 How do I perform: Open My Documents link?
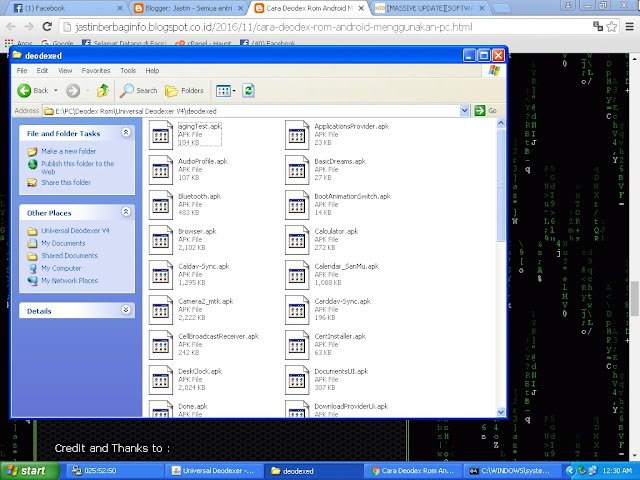click(63, 243)
